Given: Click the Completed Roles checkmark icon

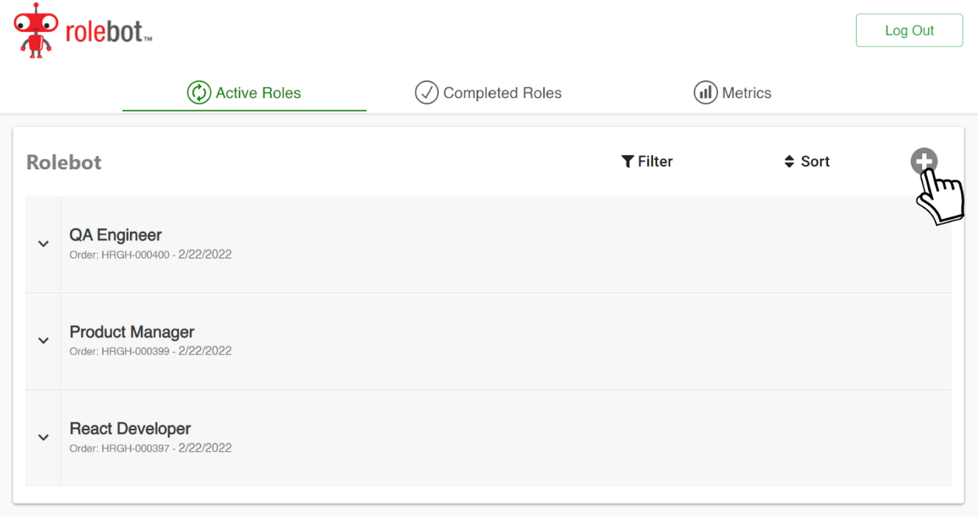Looking at the screenshot, I should (x=426, y=92).
